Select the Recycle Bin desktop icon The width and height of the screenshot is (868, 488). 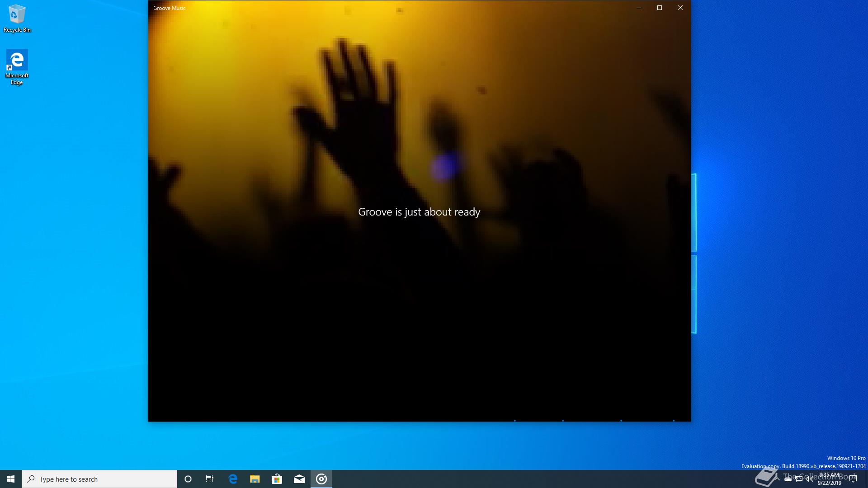(x=17, y=19)
